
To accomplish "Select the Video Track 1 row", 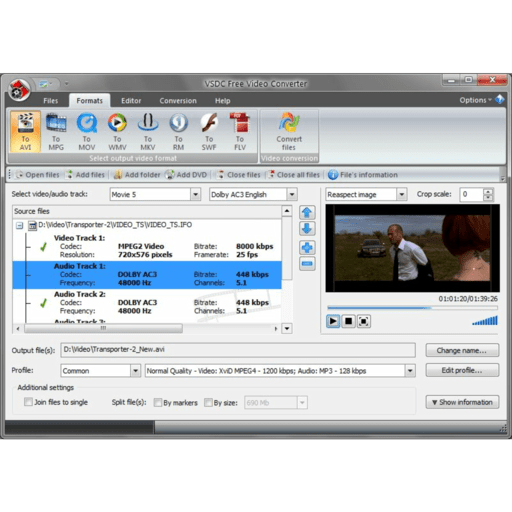I will click(147, 247).
